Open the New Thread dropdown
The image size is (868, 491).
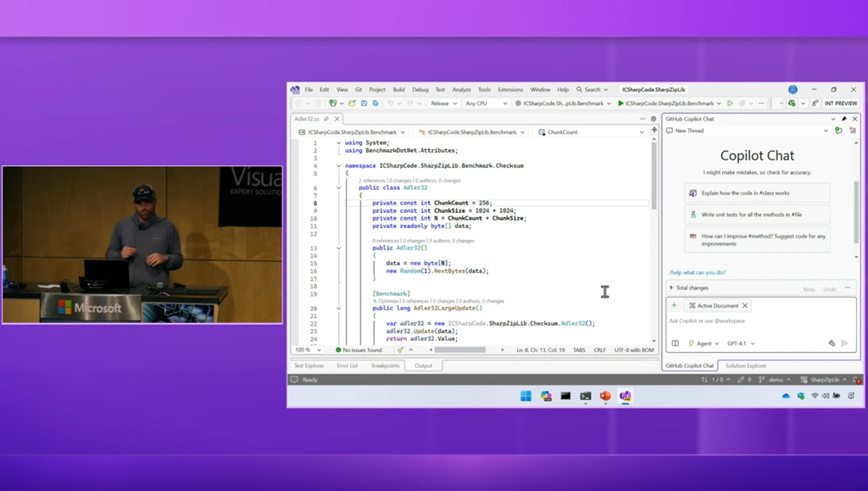click(x=748, y=131)
